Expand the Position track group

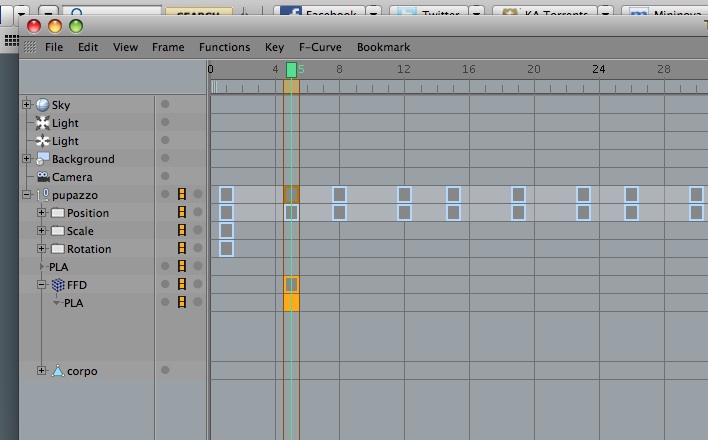(x=42, y=212)
